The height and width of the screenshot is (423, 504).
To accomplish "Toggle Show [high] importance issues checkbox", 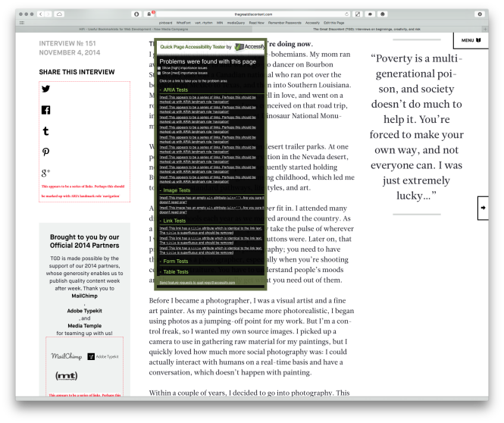I will [x=159, y=68].
